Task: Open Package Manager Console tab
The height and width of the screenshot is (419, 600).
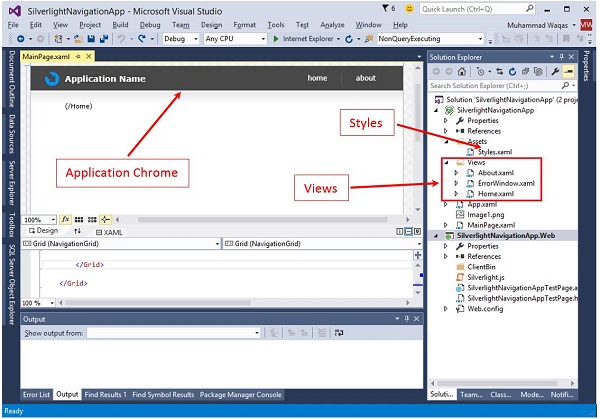Action: point(240,395)
